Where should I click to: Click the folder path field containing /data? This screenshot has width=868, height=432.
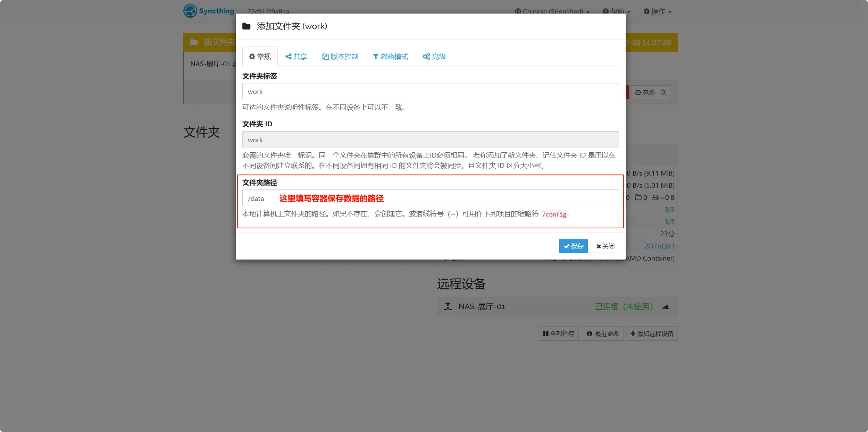point(430,198)
